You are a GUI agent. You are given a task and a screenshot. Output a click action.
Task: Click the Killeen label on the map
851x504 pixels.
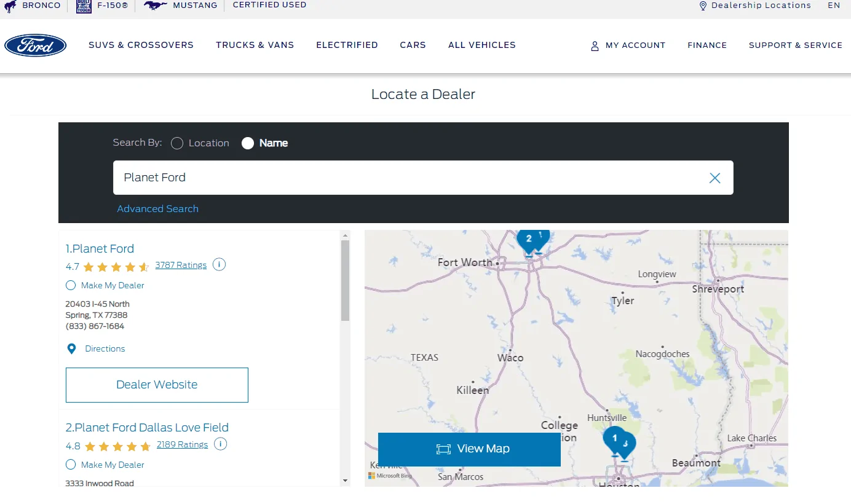(x=473, y=390)
